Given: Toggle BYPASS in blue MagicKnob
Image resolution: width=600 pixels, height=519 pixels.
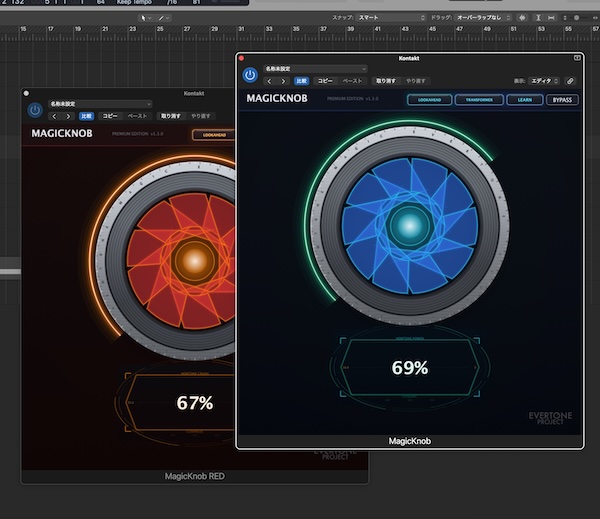Looking at the screenshot, I should (562, 100).
